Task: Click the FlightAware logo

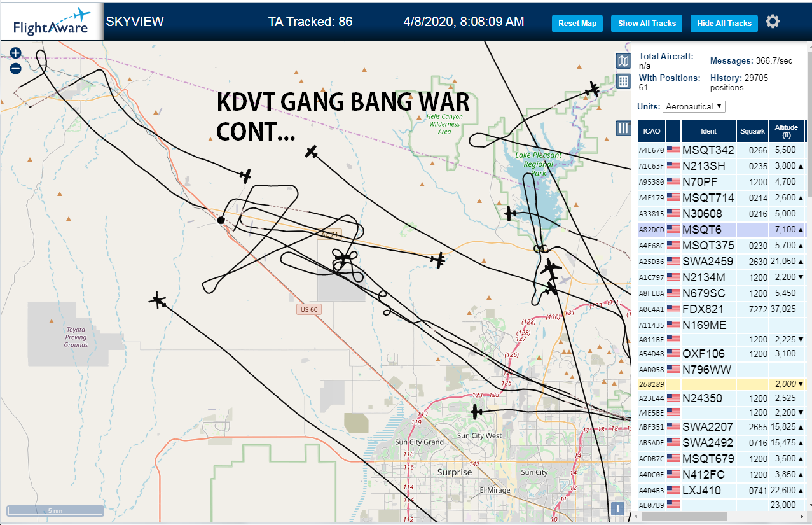Action: pos(52,22)
